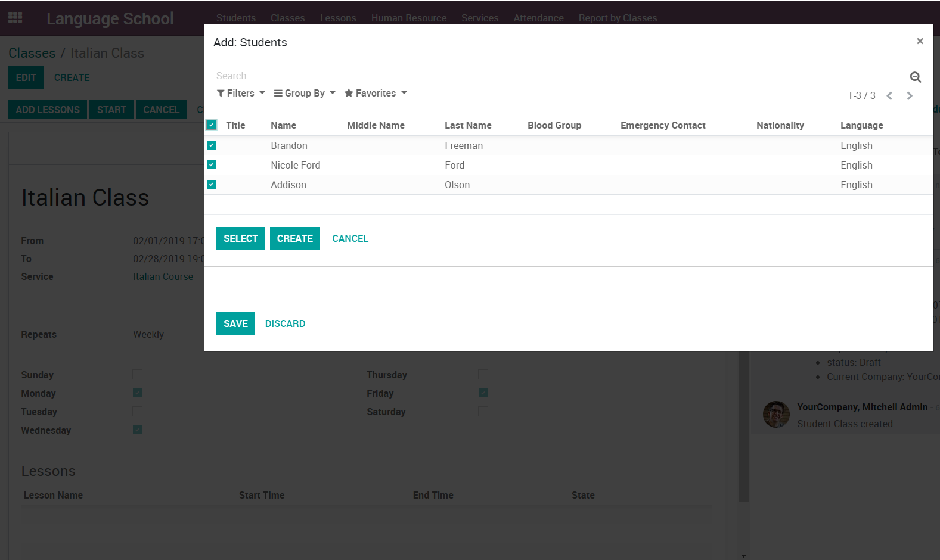This screenshot has height=560, width=940.
Task: Click the search magnifier icon
Action: pyautogui.click(x=915, y=77)
